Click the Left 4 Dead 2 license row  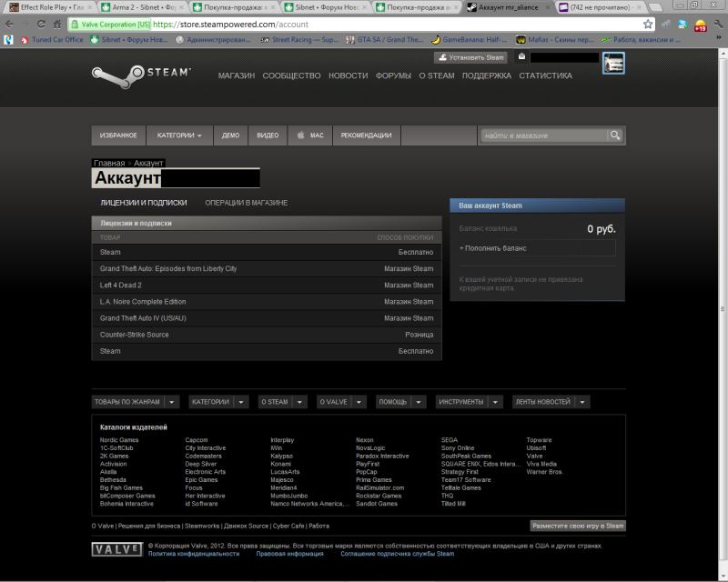coord(267,285)
